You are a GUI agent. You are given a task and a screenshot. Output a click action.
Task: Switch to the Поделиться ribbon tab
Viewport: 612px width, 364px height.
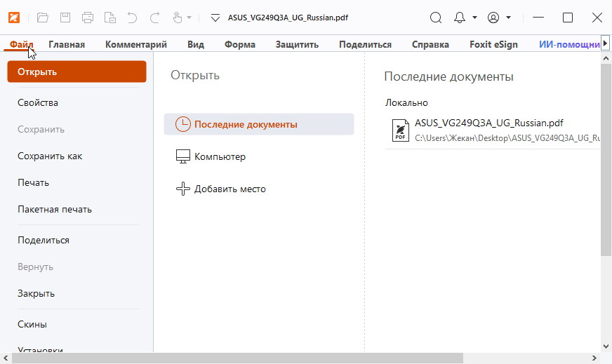[x=366, y=44]
